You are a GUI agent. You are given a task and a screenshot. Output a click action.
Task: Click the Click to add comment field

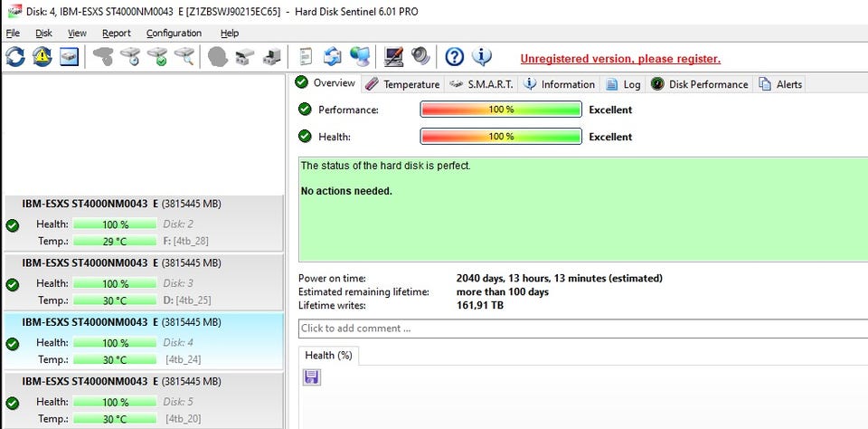coord(583,329)
